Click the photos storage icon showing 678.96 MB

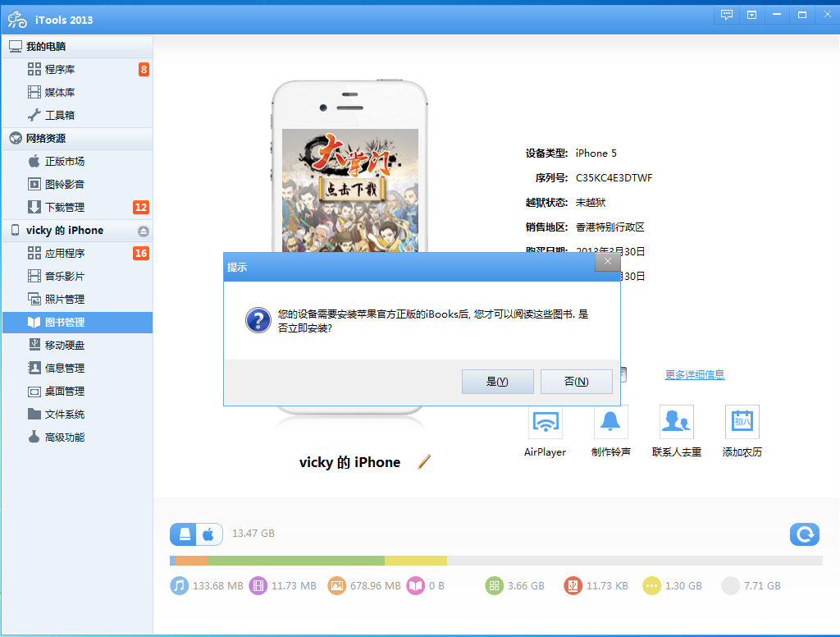click(336, 585)
